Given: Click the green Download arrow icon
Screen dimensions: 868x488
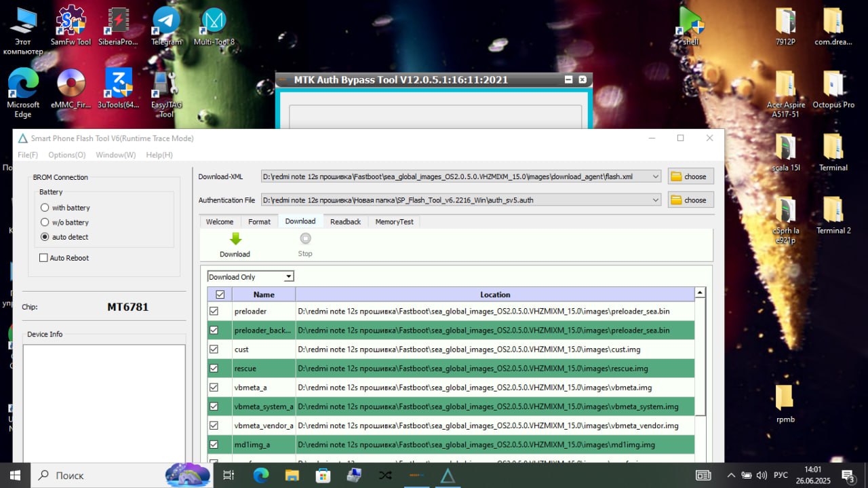Looking at the screenshot, I should click(x=235, y=239).
